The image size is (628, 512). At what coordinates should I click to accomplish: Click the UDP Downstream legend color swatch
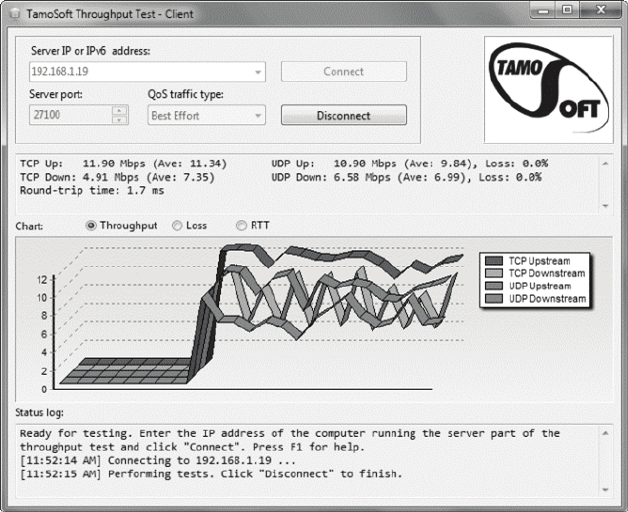click(494, 298)
